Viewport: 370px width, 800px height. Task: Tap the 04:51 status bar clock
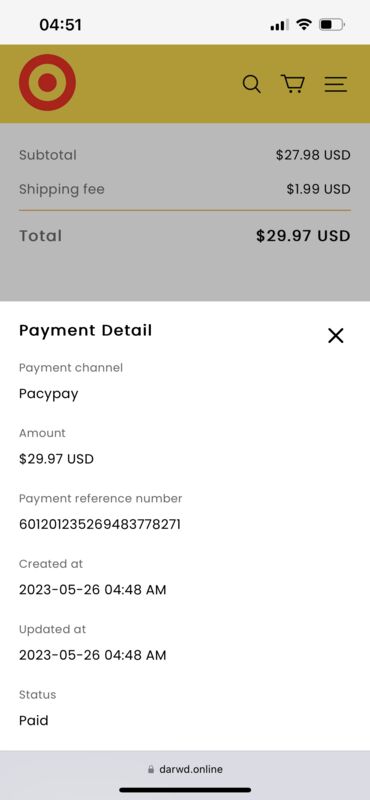60,24
